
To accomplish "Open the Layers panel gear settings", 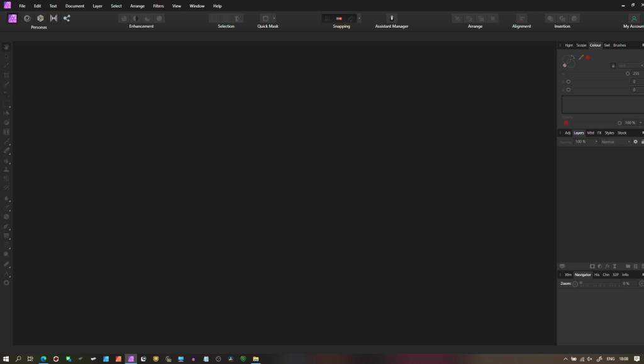I will tap(635, 141).
